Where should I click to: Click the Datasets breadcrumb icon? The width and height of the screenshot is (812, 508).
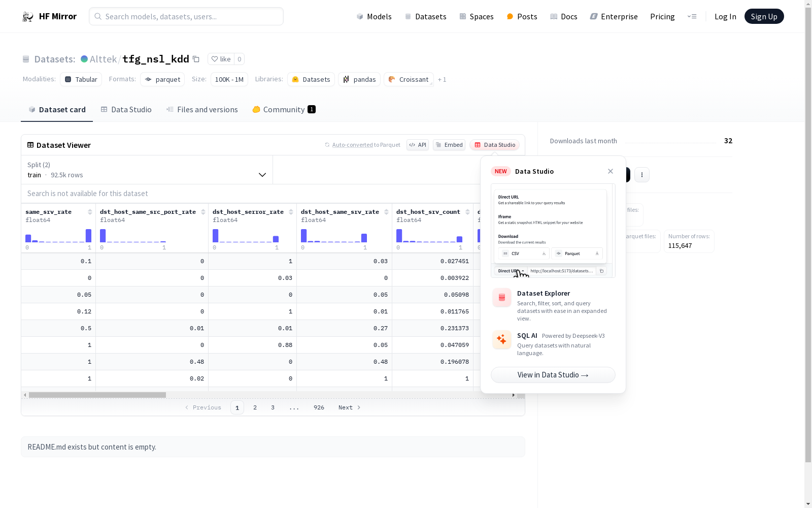click(26, 59)
